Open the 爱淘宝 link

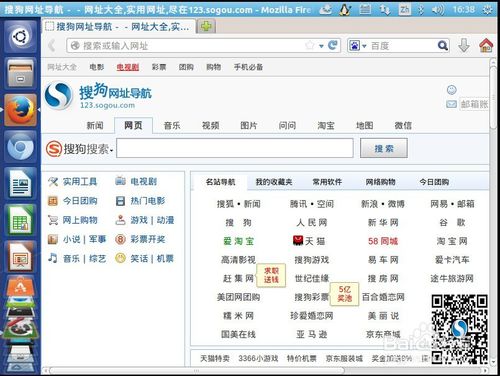coord(238,241)
